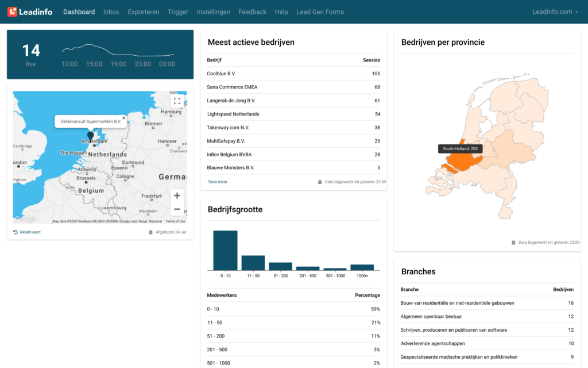Click the 201 - 500 chart bar
Screen dimensions: 588x368
click(308, 269)
